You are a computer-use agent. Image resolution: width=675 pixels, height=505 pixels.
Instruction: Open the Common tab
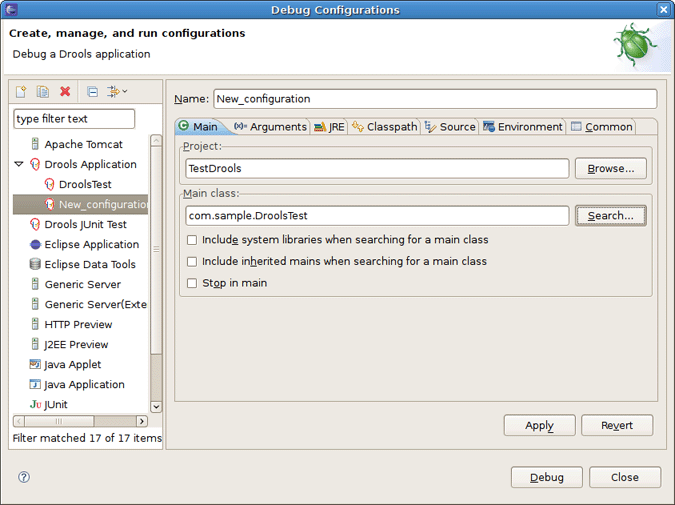click(602, 127)
